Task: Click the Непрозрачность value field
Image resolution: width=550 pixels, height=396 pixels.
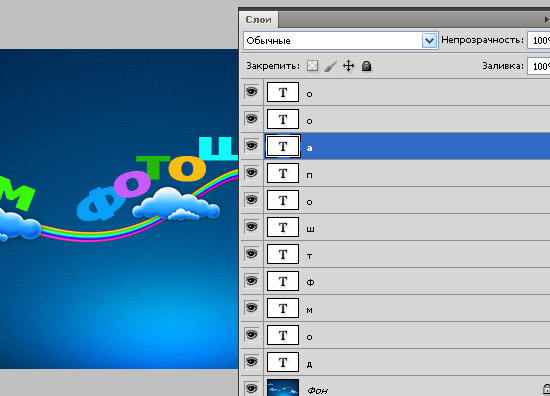Action: pos(538,41)
